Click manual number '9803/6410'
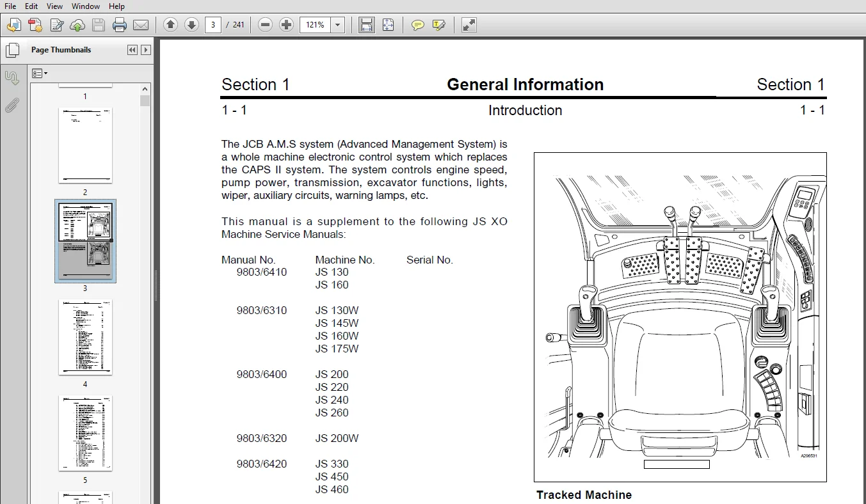 coord(262,272)
